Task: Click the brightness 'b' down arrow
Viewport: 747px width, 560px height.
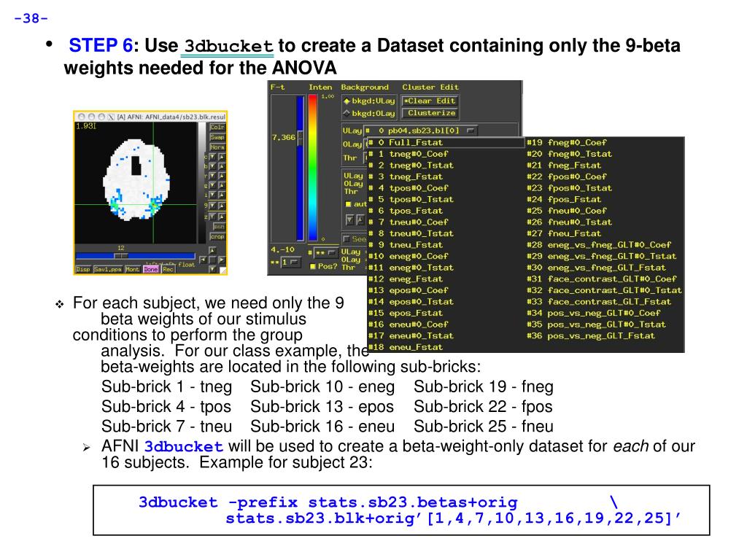Action: point(212,166)
